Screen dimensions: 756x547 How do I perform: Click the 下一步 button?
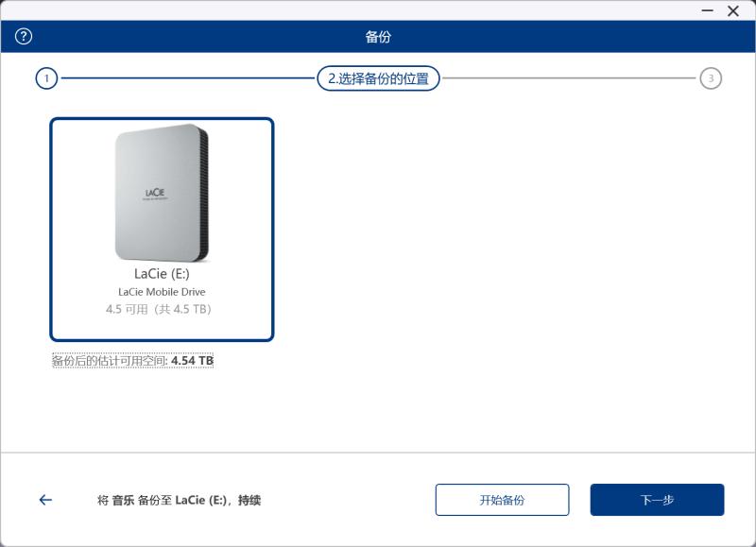pyautogui.click(x=657, y=500)
